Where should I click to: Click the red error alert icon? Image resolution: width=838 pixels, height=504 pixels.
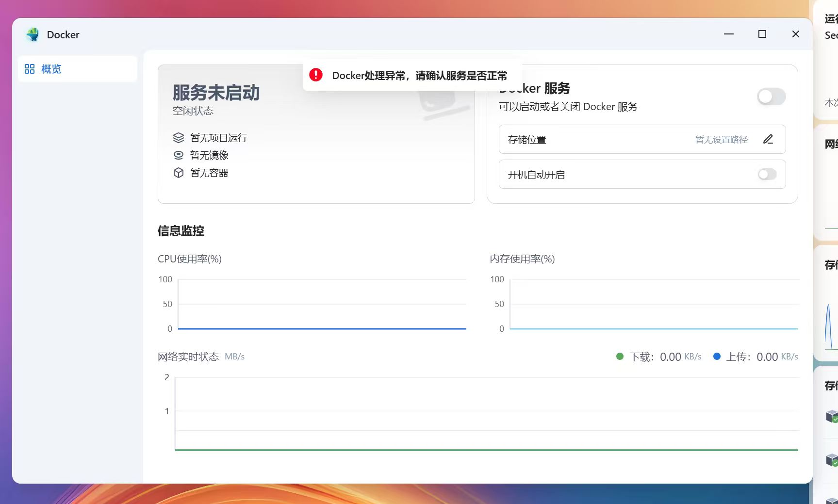[316, 75]
